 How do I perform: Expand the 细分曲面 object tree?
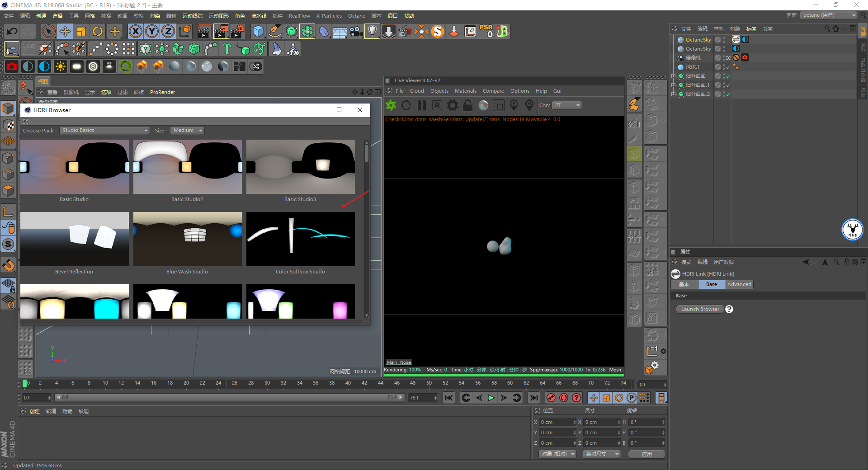[674, 76]
